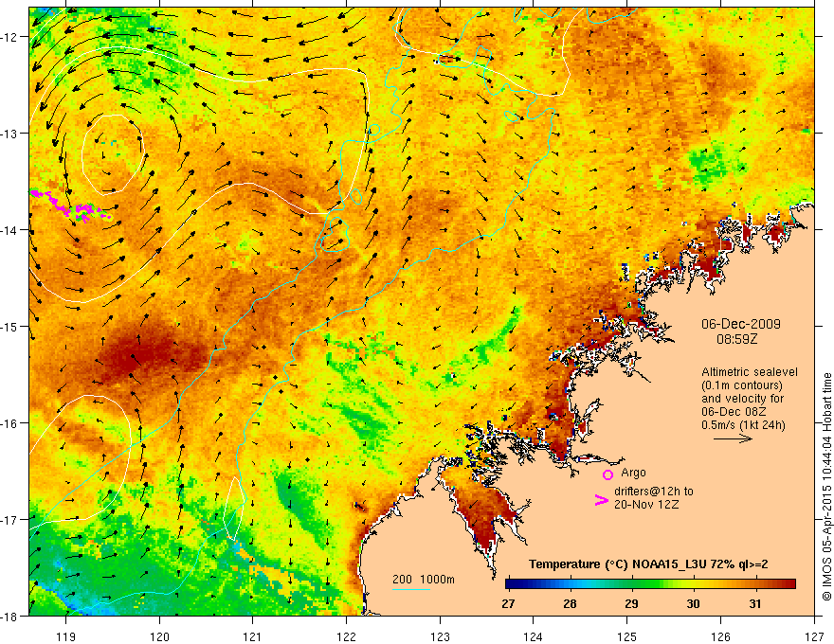The image size is (834, 644).
Task: Click longitude axis label 125
Action: pyautogui.click(x=627, y=636)
